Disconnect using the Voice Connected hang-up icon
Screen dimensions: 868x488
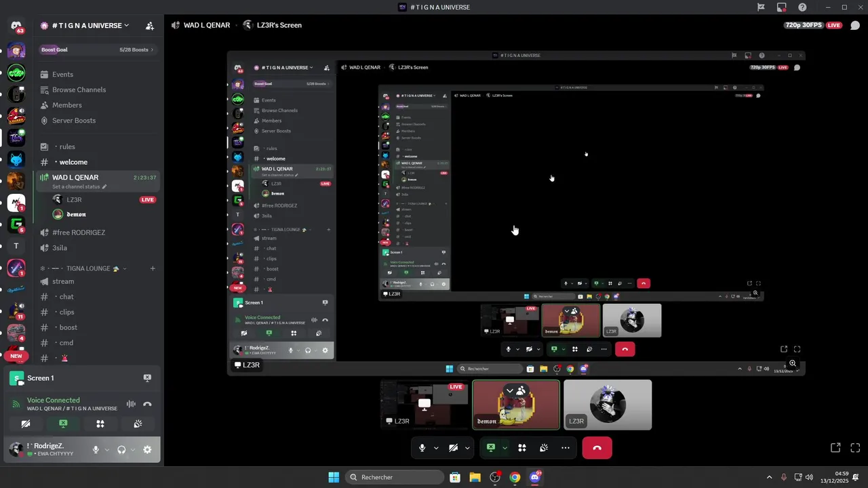pos(147,405)
